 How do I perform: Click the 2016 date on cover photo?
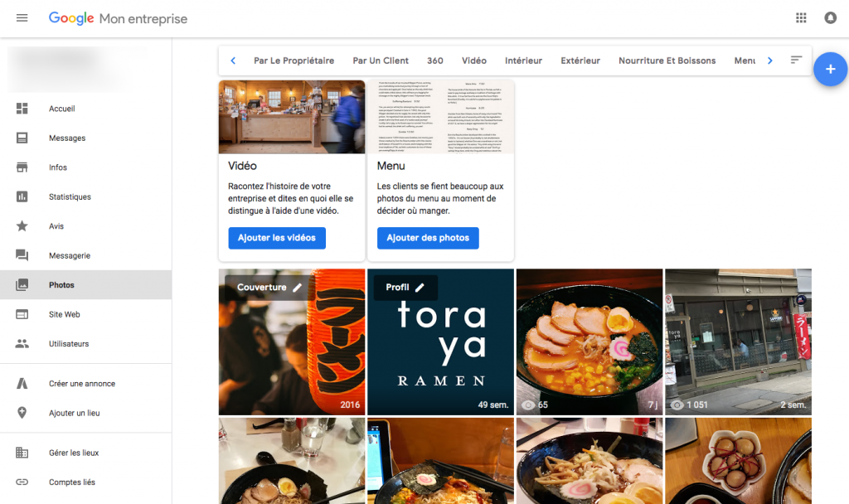350,405
